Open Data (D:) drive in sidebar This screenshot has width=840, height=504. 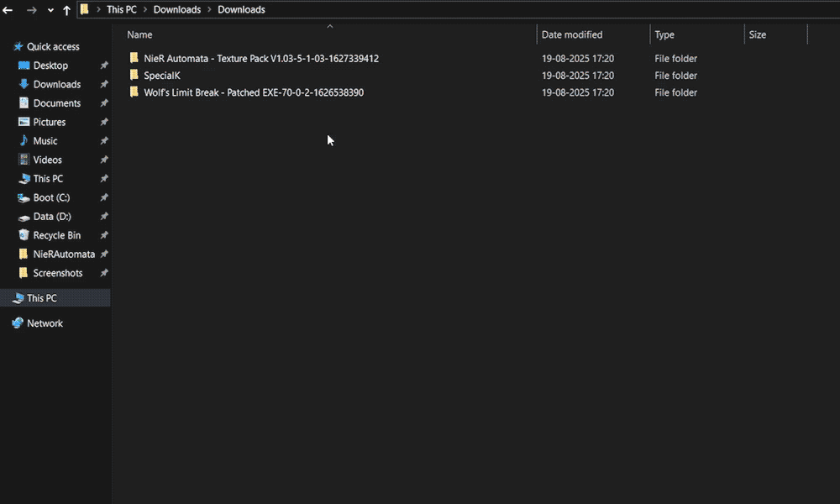click(x=52, y=217)
